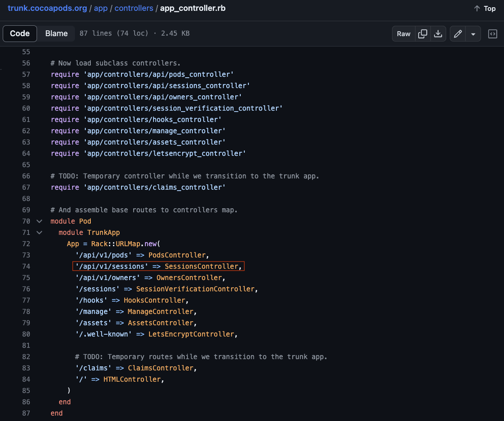504x421 pixels.
Task: Click 'ClaimsController' on line 83
Action: [x=160, y=368]
